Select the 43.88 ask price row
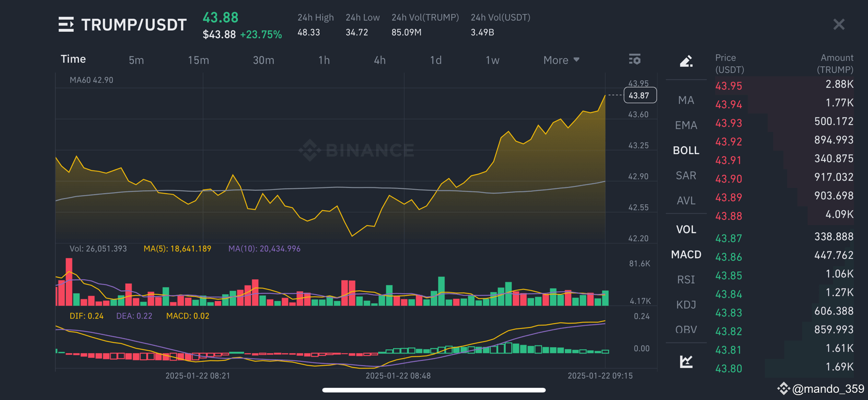 (784, 215)
